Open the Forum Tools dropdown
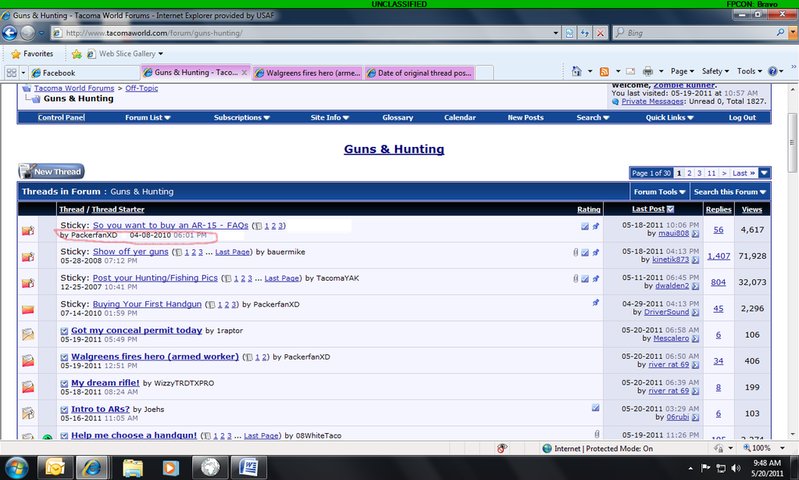The width and height of the screenshot is (799, 480). pos(659,192)
